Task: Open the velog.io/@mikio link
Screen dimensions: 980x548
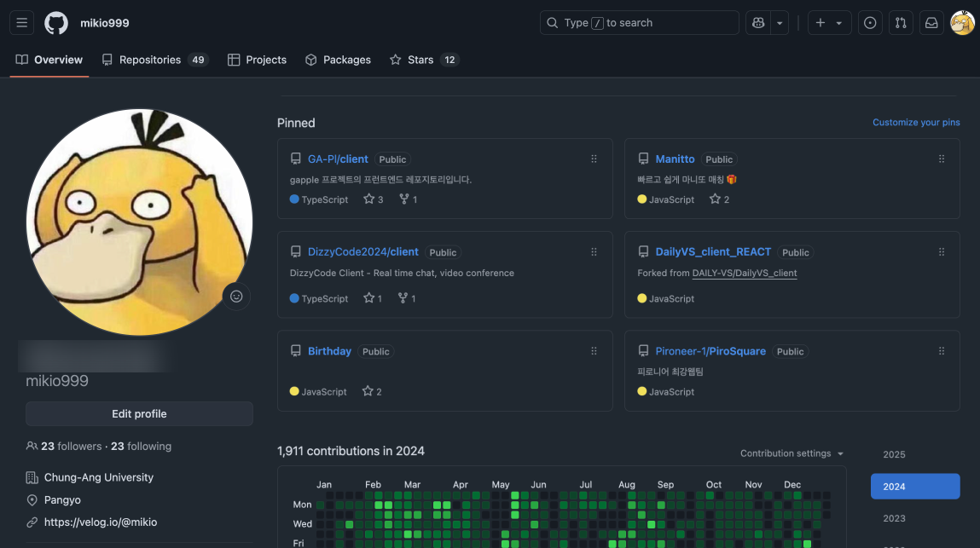Action: [x=101, y=522]
